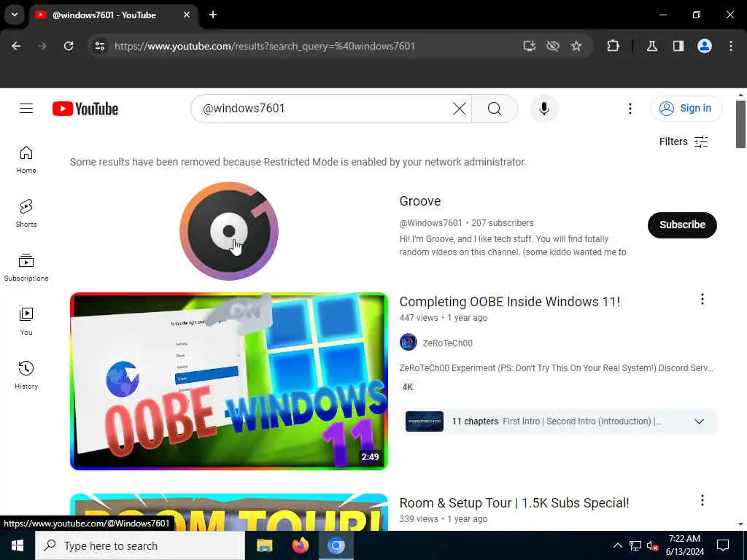Open more actions for Completing OOBE video
Screen dimensions: 747x560
[703, 299]
